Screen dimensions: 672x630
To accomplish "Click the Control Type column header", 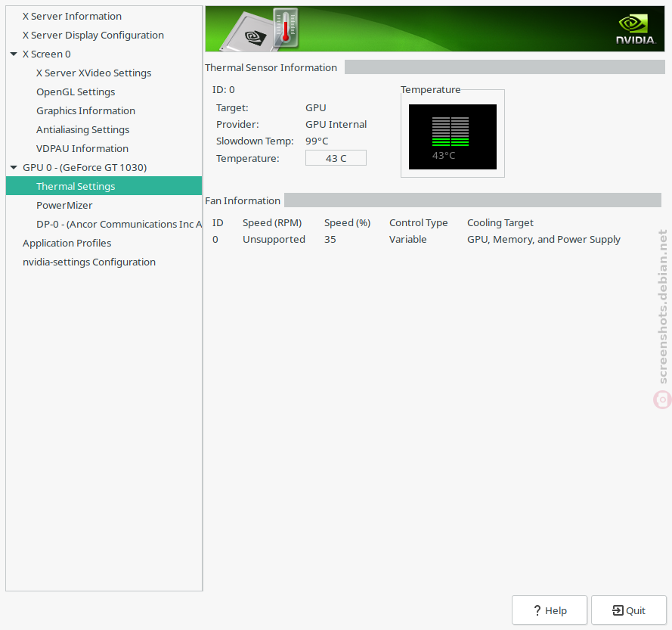I will [x=418, y=222].
